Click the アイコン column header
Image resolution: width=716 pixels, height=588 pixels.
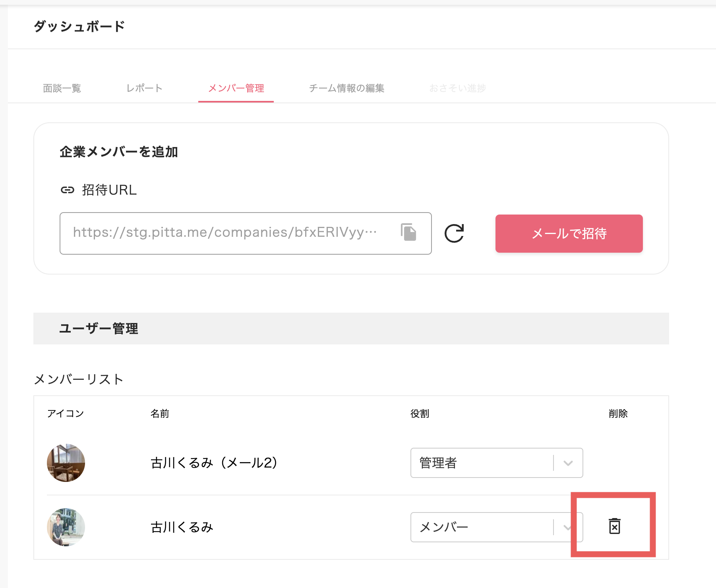[65, 413]
